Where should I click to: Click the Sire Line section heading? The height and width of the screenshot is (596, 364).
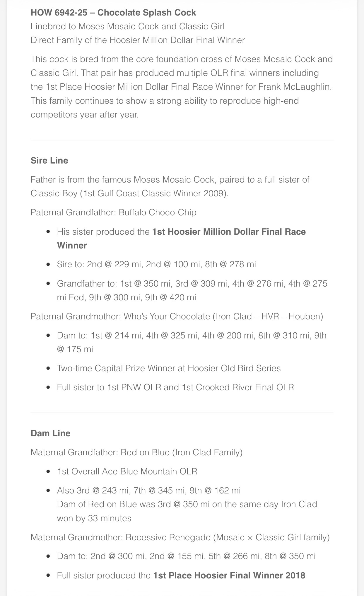[49, 161]
